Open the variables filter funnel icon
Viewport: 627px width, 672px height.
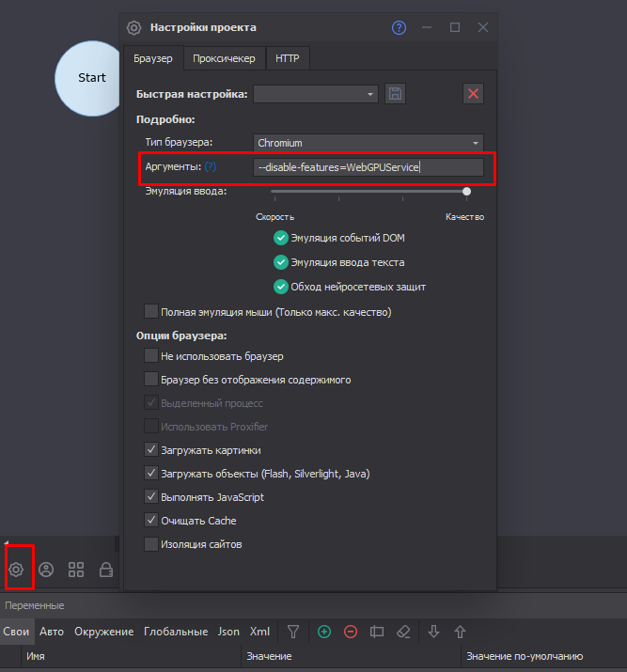pos(293,632)
